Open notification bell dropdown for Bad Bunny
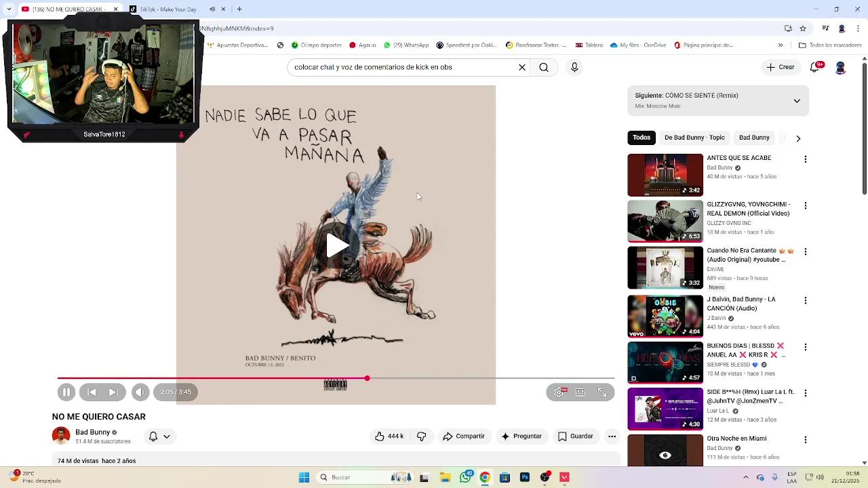 point(159,436)
